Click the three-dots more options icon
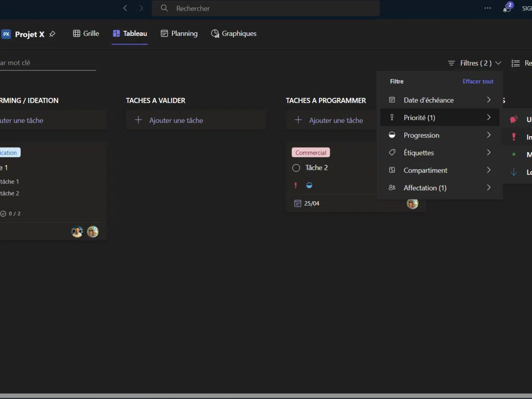The height and width of the screenshot is (399, 532). (488, 8)
